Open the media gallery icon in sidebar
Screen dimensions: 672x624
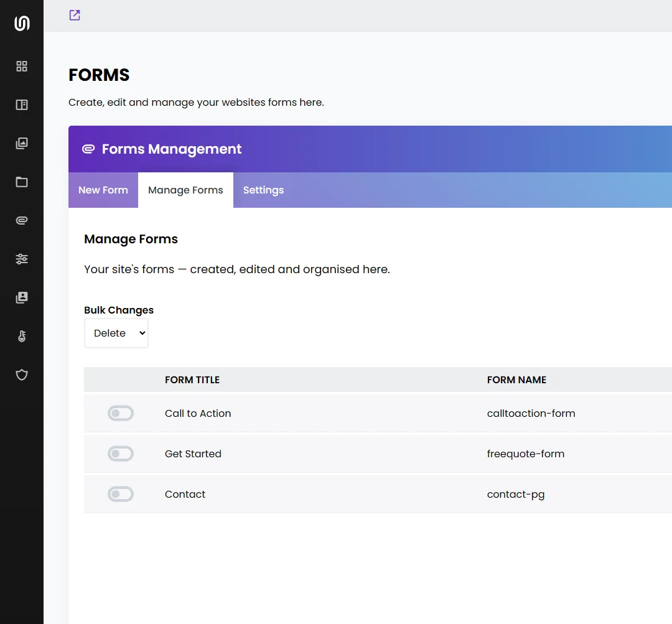(22, 144)
